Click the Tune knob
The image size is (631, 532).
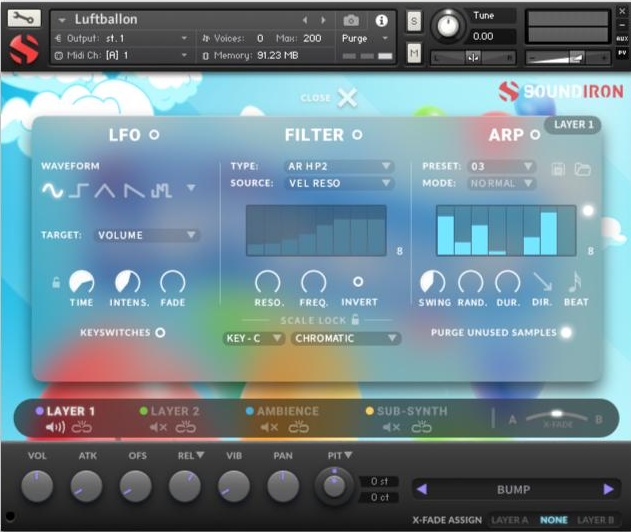point(447,26)
